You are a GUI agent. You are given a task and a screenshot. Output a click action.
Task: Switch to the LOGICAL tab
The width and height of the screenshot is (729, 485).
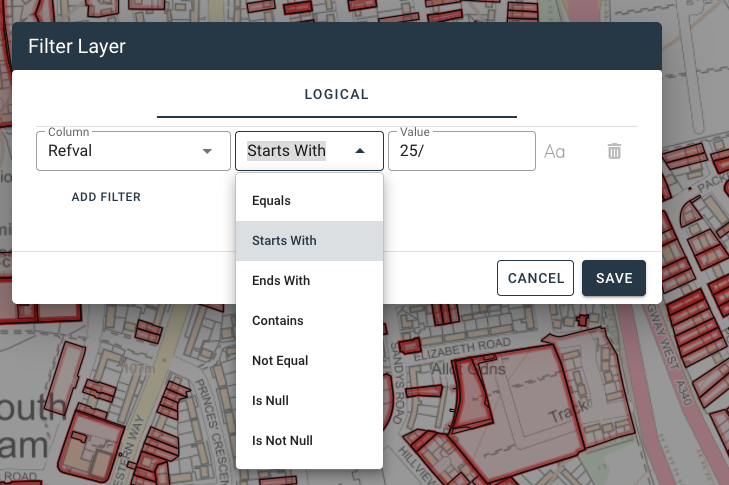(x=337, y=95)
